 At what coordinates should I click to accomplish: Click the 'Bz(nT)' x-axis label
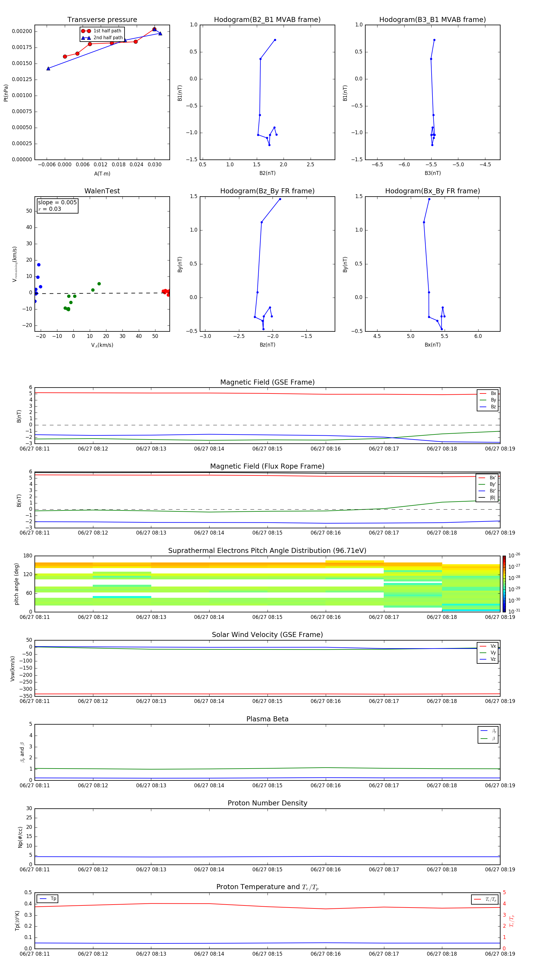267,345
